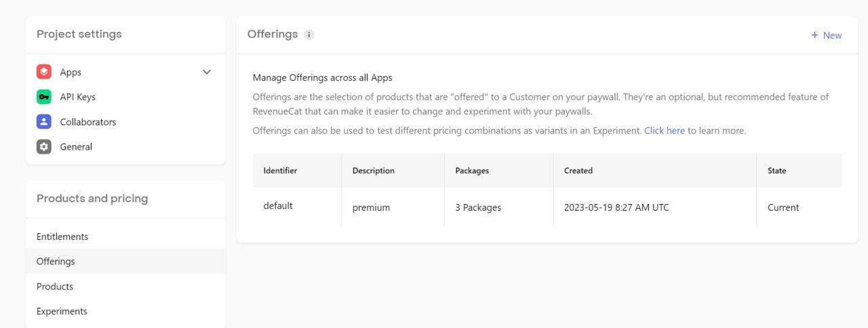Follow the 'Click here' learn more link
The height and width of the screenshot is (328, 868).
click(x=664, y=130)
